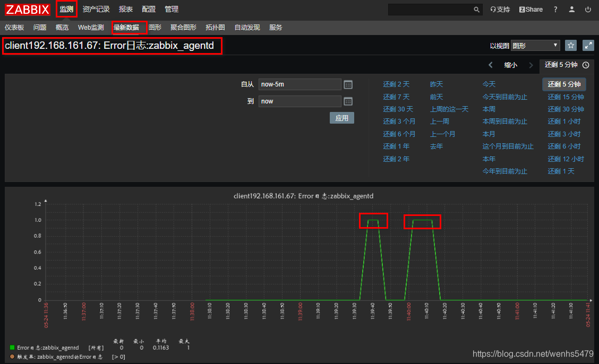Open 监测 main menu

[x=66, y=9]
